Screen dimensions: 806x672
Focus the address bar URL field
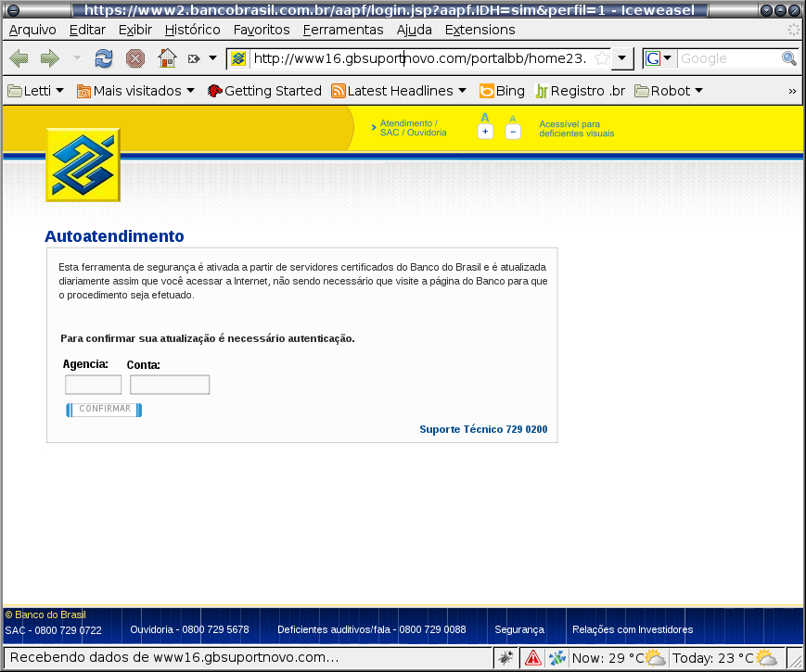coord(420,58)
